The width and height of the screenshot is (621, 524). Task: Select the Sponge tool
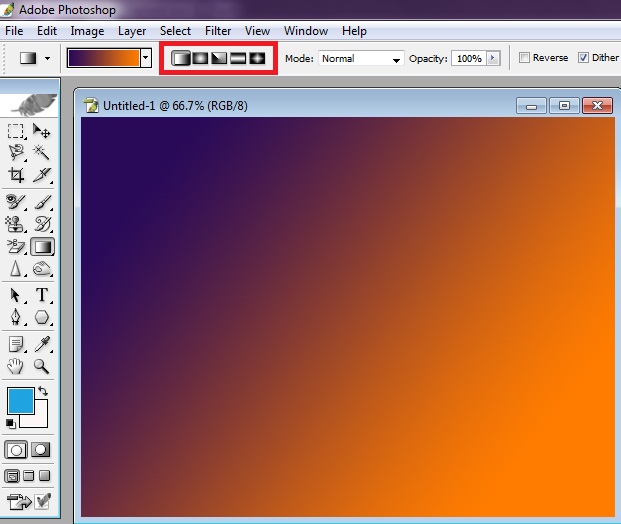coord(42,269)
